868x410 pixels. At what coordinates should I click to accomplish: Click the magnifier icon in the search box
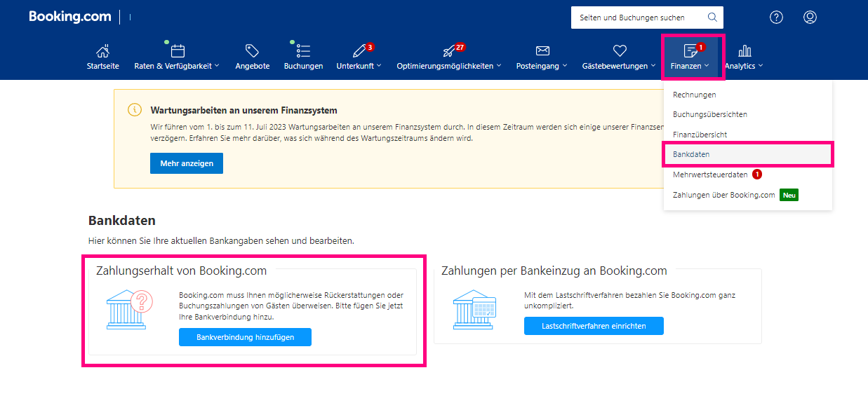click(712, 18)
